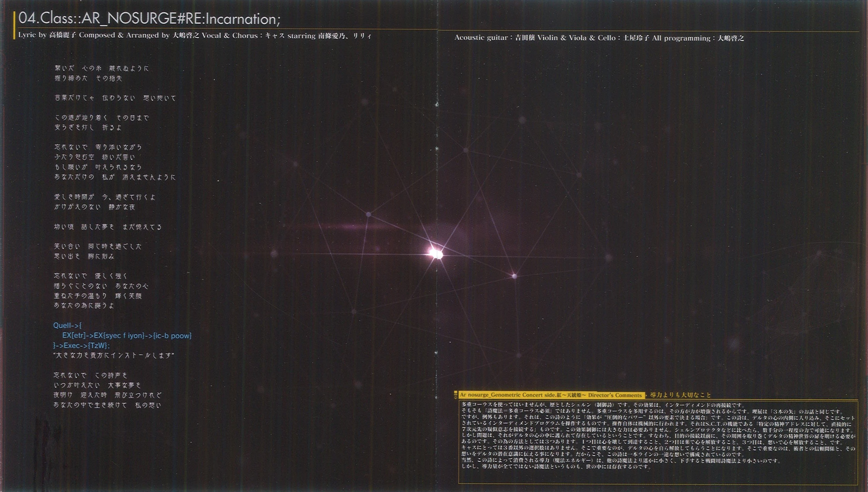Click the lyric line "笑い合い 同じ時を過ごした"
This screenshot has width=868, height=492.
pyautogui.click(x=98, y=246)
